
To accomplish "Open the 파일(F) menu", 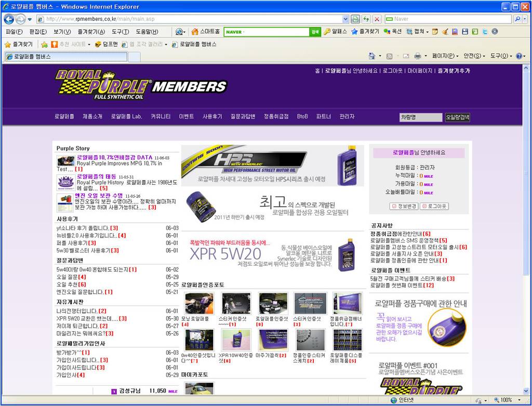I will [14, 32].
